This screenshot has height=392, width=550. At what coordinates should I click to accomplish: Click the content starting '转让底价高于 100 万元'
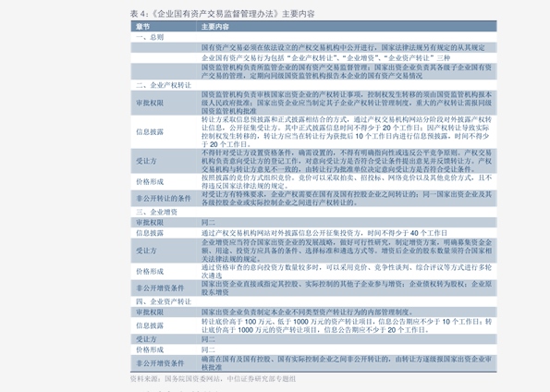click(347, 325)
